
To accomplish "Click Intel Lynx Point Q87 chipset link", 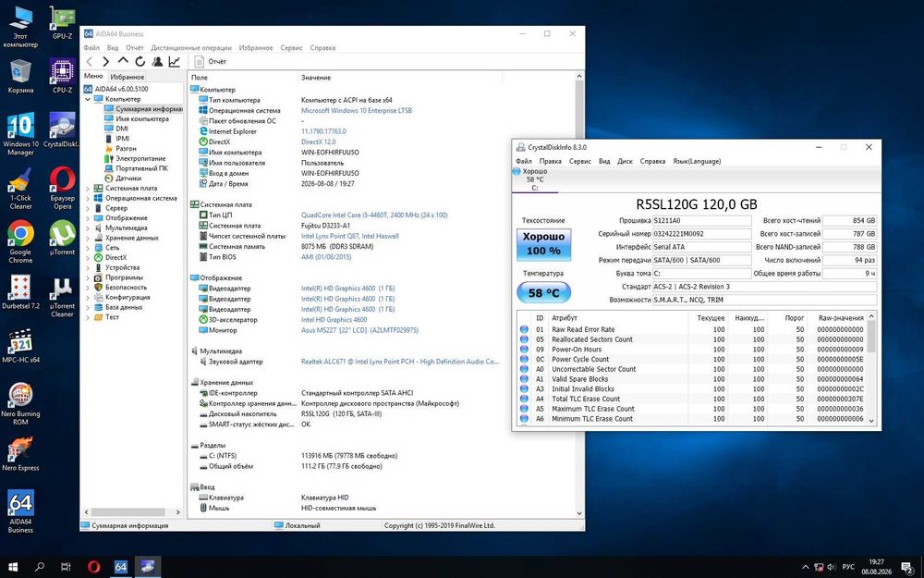I will click(x=350, y=236).
